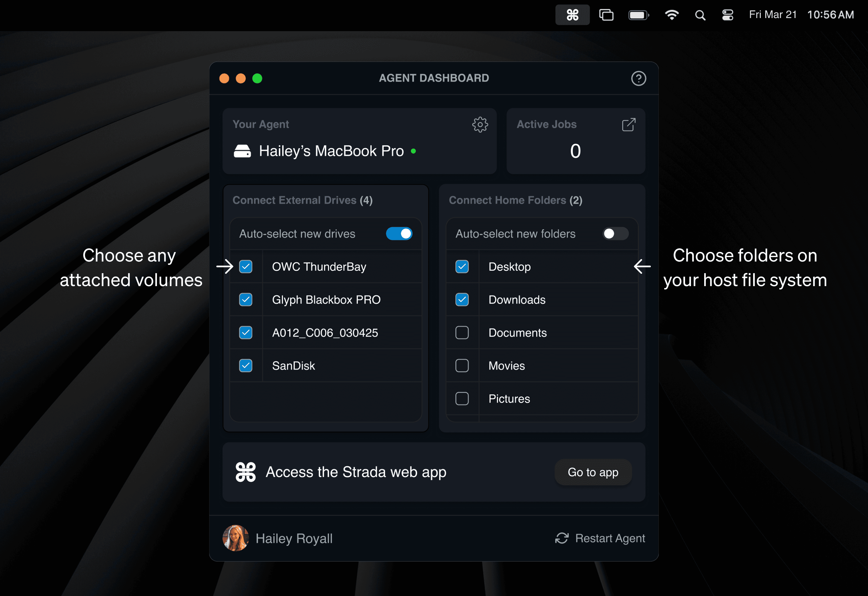Open agent settings gear icon
This screenshot has height=596, width=868.
(x=480, y=125)
